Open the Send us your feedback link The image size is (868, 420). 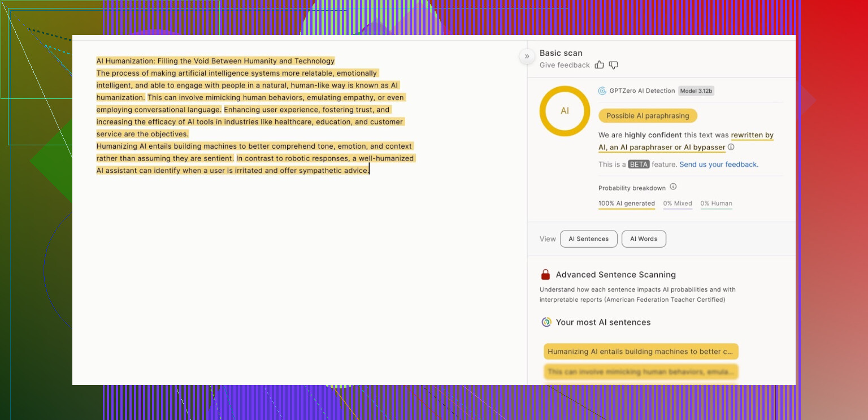coord(719,164)
